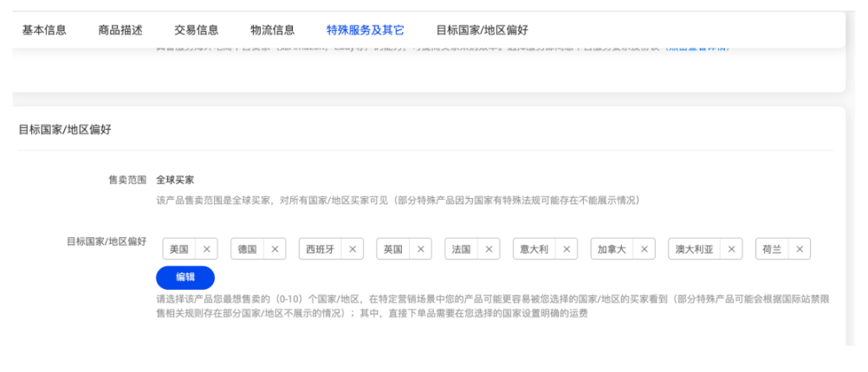Image resolution: width=868 pixels, height=372 pixels.
Task: Click the 售卖范围 field label
Action: (x=128, y=180)
